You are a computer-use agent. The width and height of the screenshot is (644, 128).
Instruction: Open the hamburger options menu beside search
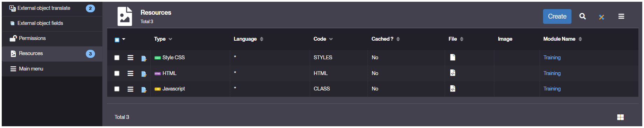621,16
